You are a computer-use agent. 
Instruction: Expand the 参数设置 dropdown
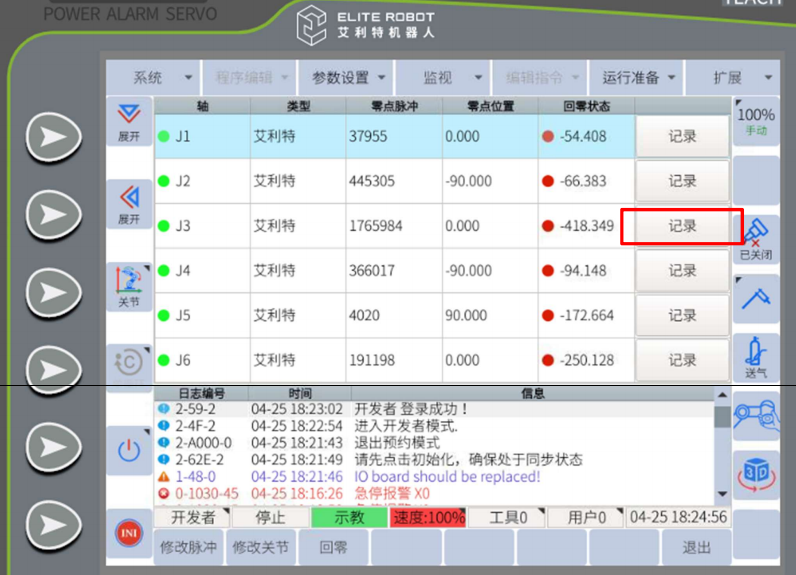[x=348, y=77]
